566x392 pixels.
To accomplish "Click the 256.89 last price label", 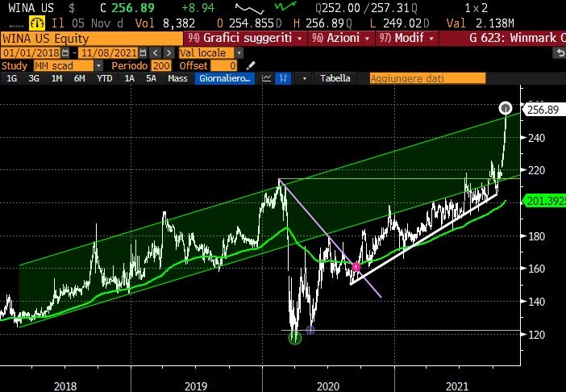I will [x=544, y=110].
